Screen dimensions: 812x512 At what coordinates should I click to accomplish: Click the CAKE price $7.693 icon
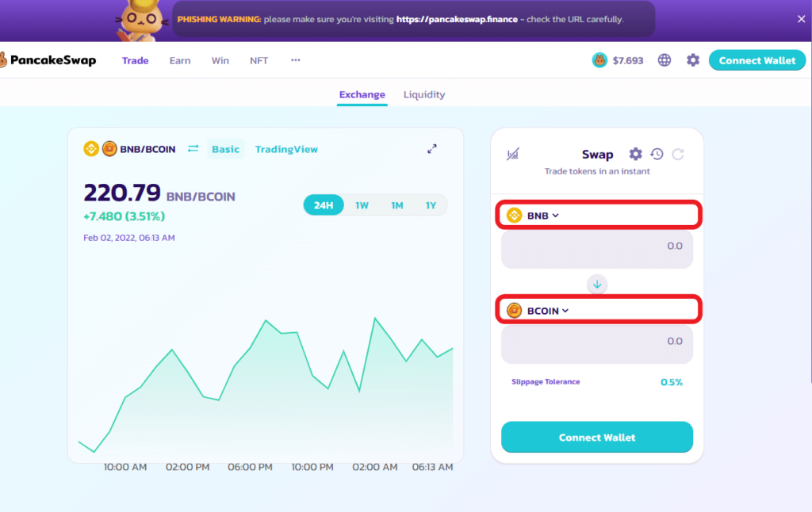pyautogui.click(x=599, y=60)
